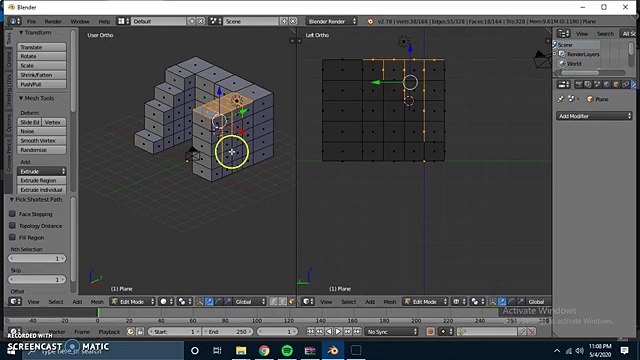Open the File menu

(31, 21)
